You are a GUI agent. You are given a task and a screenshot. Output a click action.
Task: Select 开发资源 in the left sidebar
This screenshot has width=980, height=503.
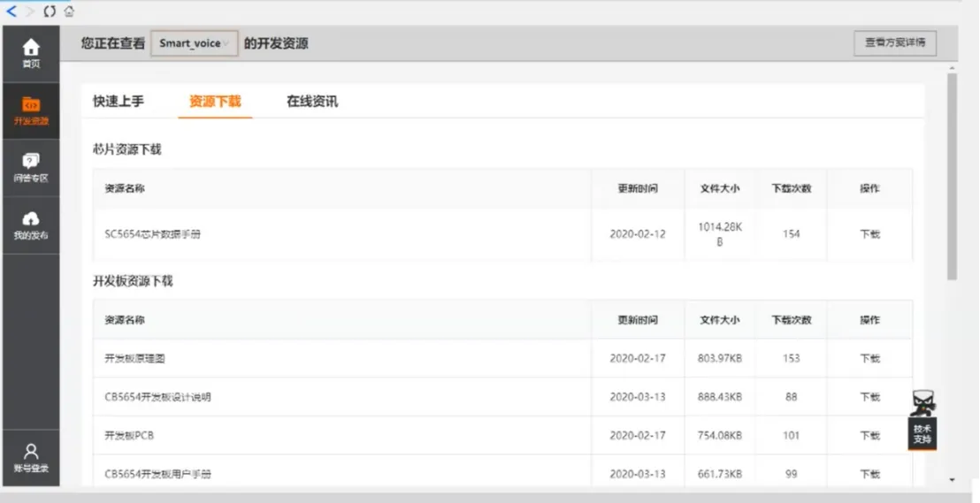pyautogui.click(x=31, y=111)
